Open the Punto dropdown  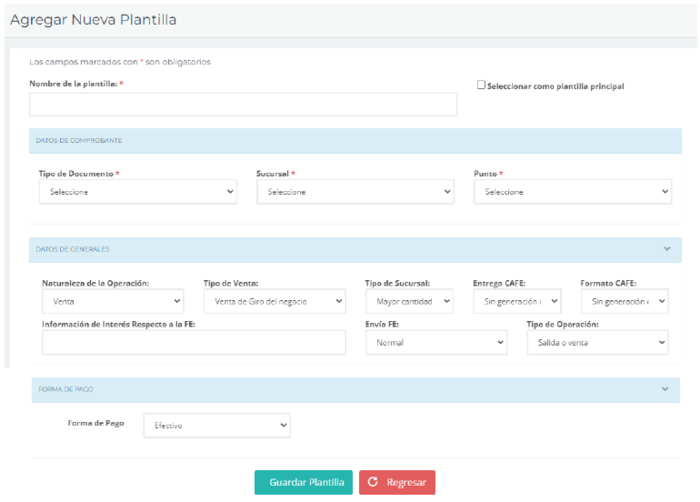(x=572, y=192)
